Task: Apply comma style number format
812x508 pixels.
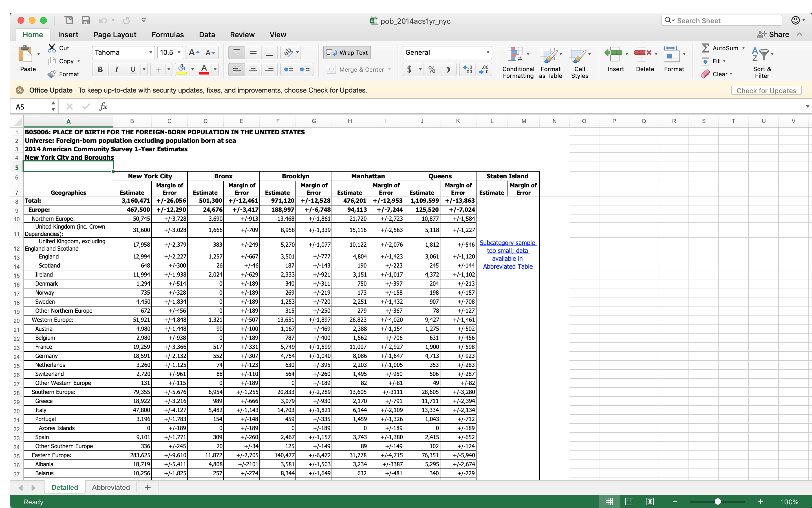Action: pos(448,69)
